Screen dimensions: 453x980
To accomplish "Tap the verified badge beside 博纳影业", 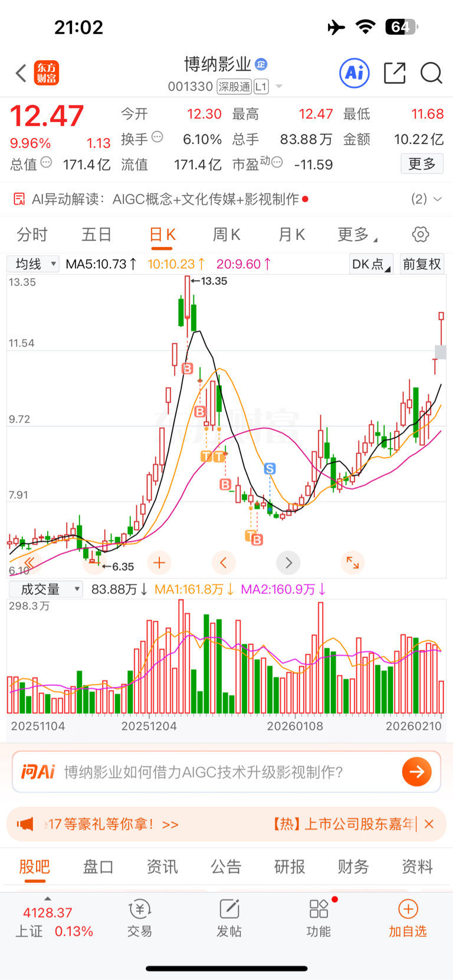I will (261, 64).
